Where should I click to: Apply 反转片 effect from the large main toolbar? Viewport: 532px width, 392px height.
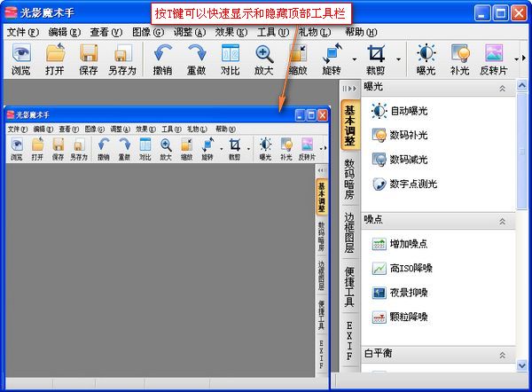point(494,59)
